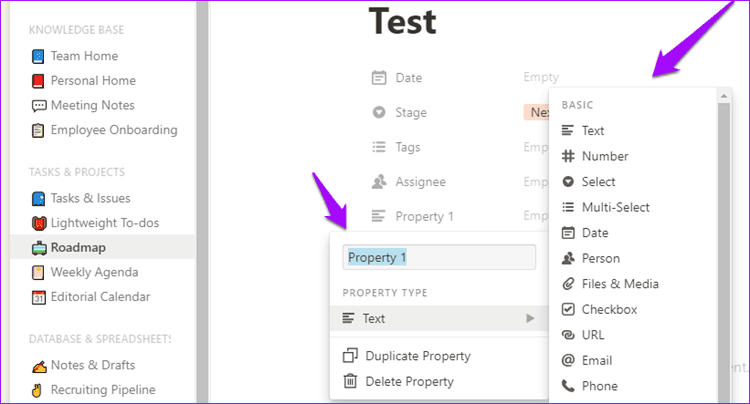Click the Email at-sign icon
The image size is (750, 404).
(568, 360)
